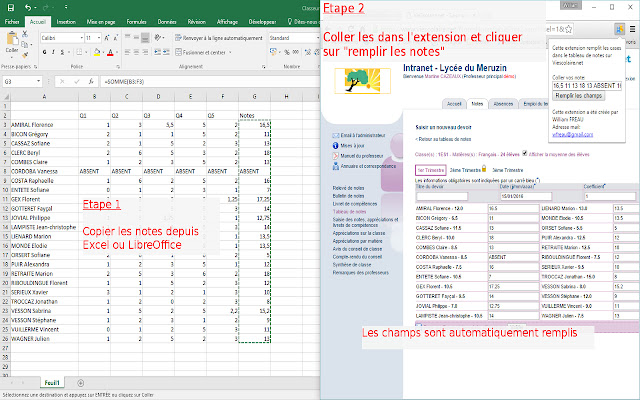
Task: Click the Center text icon
Action: pyautogui.click(x=136, y=52)
